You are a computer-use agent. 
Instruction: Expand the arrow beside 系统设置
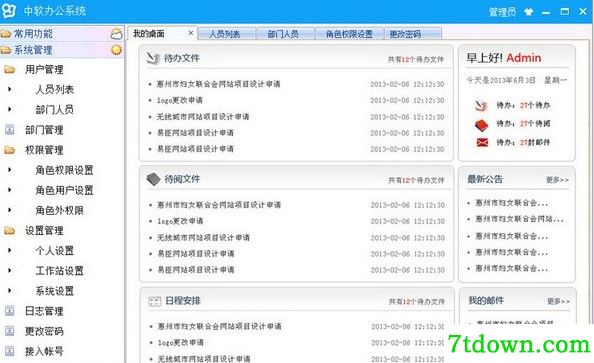coord(9,291)
